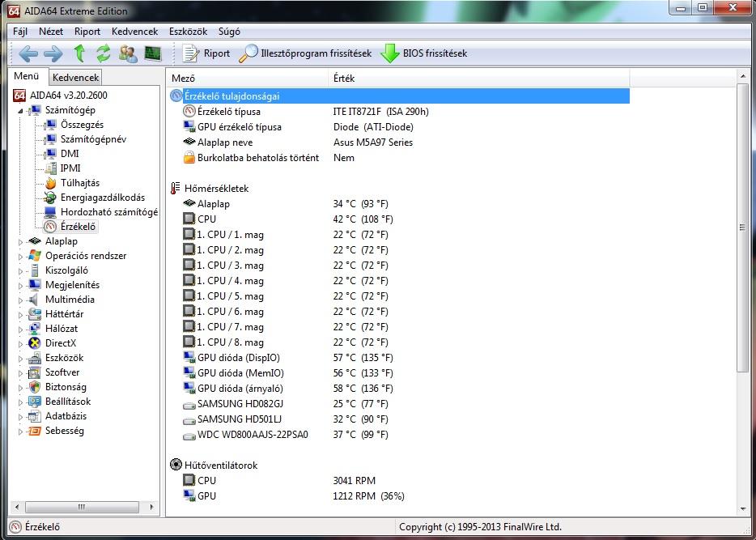
Task: Select the DirectX icon in tree
Action: (x=35, y=343)
